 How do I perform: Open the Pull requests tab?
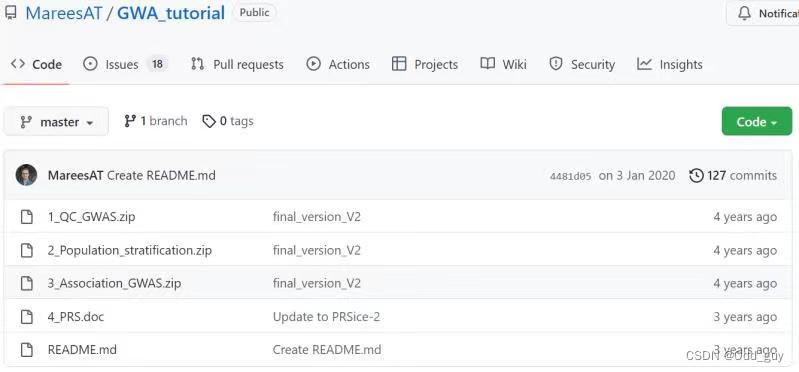click(x=237, y=64)
